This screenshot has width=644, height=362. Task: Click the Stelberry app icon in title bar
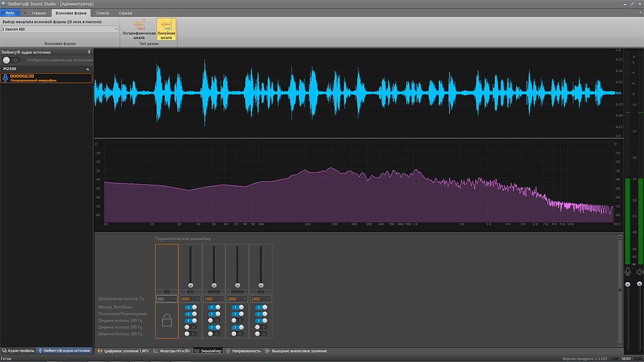[x=4, y=3]
